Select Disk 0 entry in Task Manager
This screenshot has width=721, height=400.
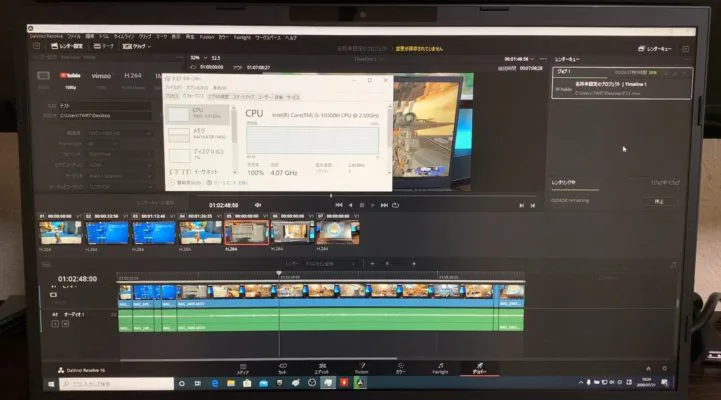[x=198, y=154]
